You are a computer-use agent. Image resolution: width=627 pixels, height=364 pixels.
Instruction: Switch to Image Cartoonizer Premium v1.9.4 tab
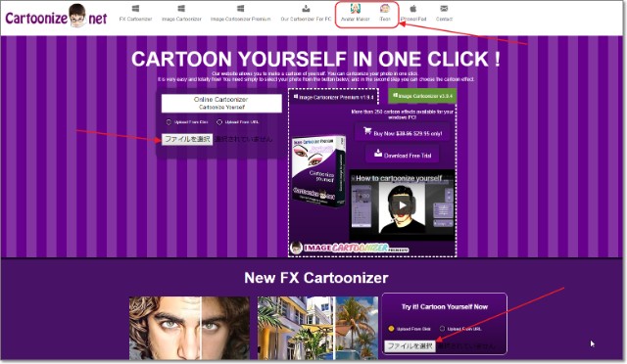[x=333, y=97]
